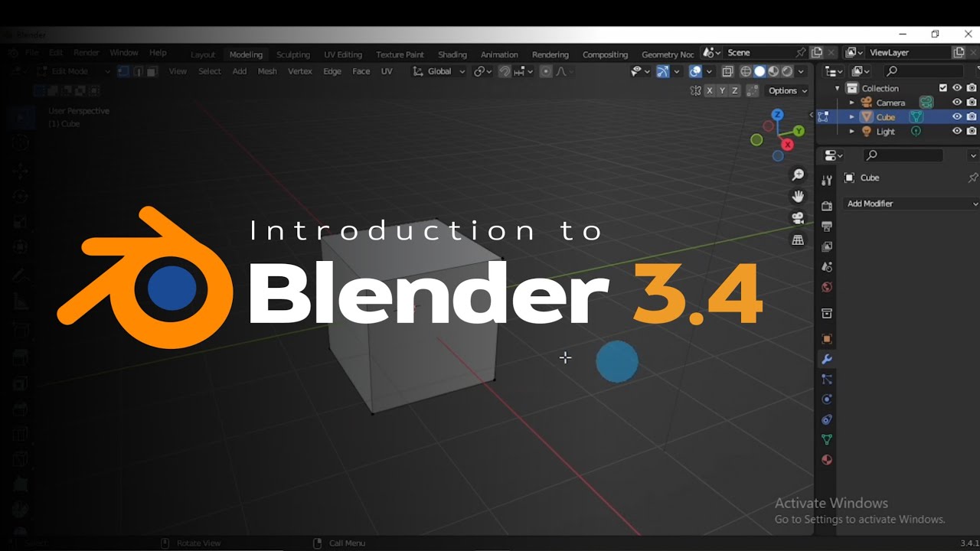Click the Camera data icon in outliner
980x551 pixels.
(x=926, y=103)
